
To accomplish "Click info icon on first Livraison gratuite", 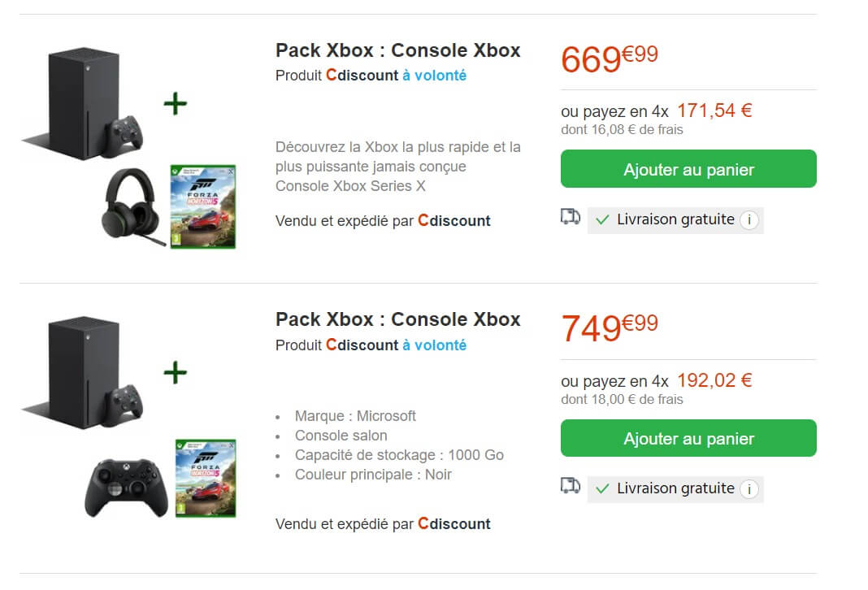I will [749, 219].
